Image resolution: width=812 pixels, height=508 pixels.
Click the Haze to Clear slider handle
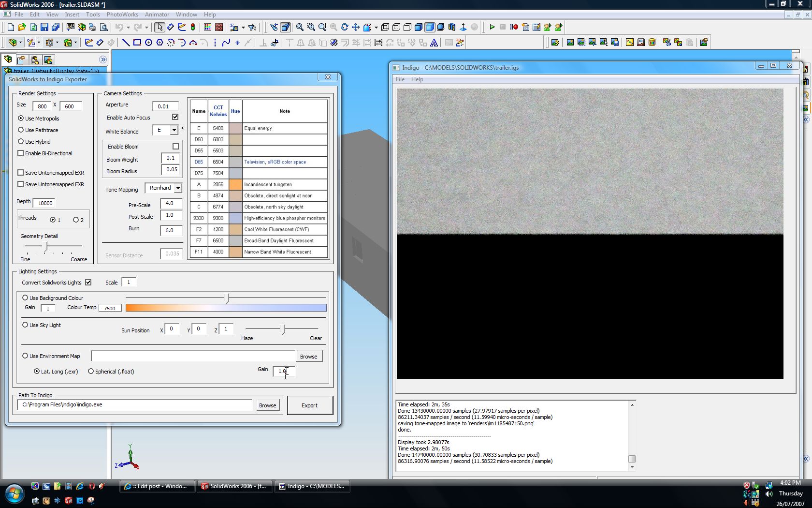[284, 329]
